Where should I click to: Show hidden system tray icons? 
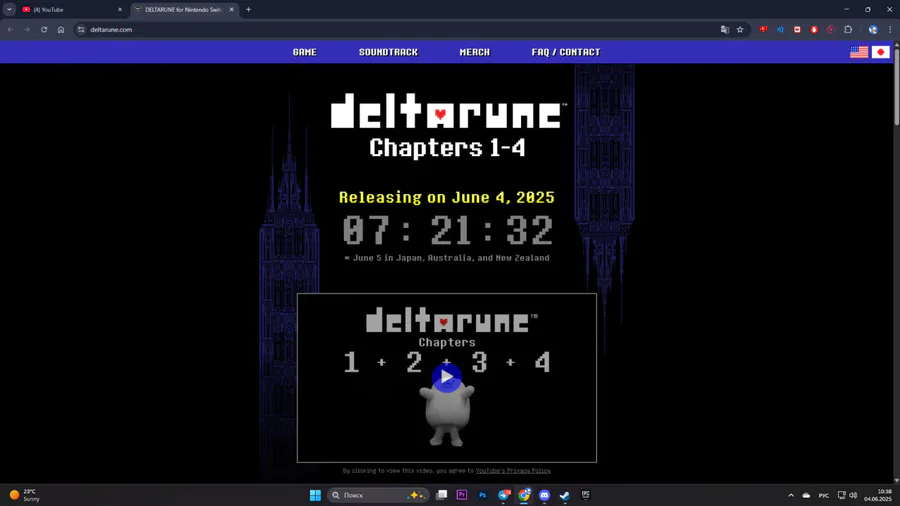click(x=791, y=495)
